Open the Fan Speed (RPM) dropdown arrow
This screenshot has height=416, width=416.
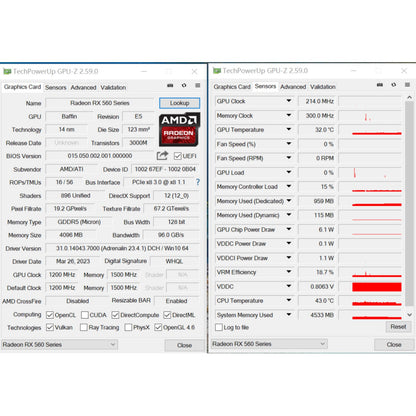click(289, 158)
